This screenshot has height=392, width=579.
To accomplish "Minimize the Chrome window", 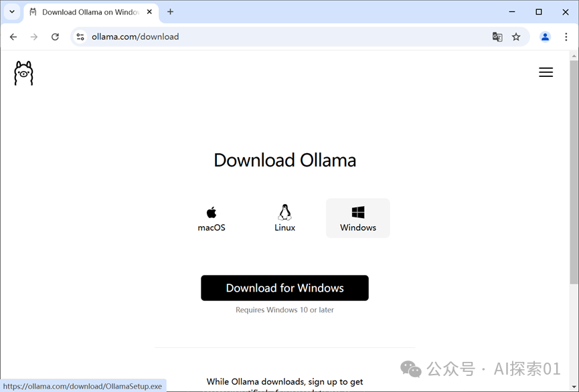I will 512,12.
